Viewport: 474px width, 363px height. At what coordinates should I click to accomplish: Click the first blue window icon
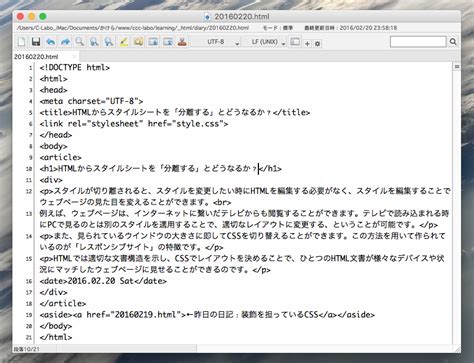(x=153, y=42)
